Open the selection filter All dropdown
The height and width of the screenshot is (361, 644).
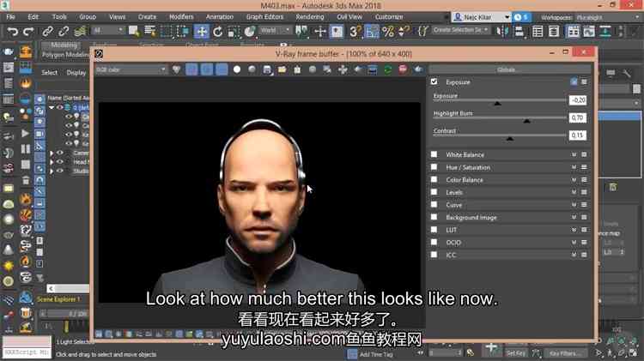[x=108, y=30]
